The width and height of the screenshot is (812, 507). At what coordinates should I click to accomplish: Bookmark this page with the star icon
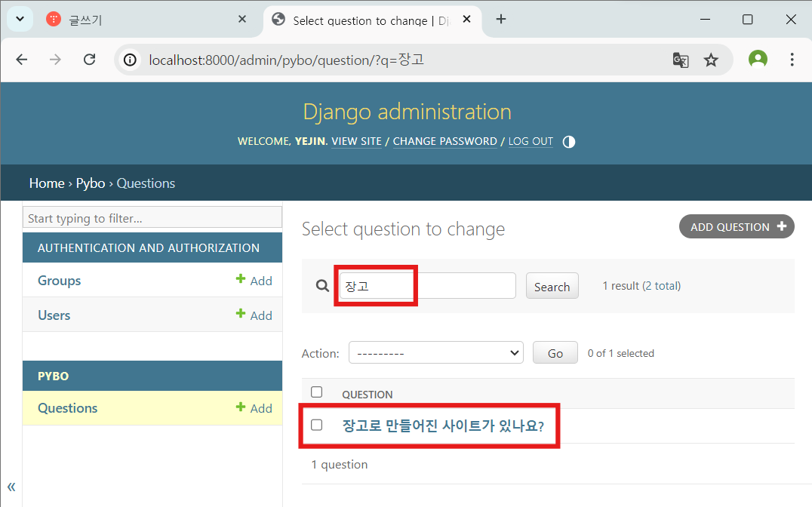coord(711,60)
